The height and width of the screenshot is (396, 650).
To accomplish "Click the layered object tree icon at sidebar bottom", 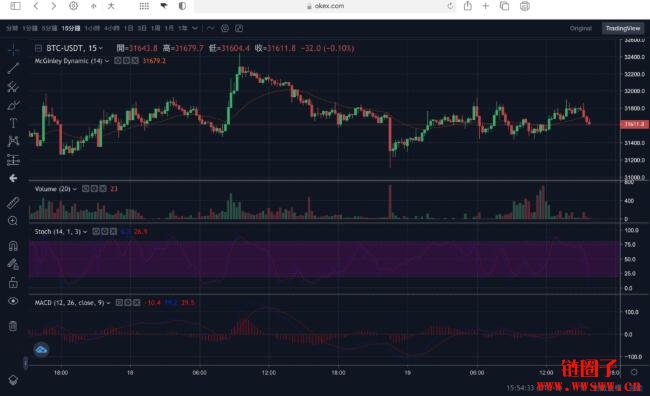I will [13, 380].
